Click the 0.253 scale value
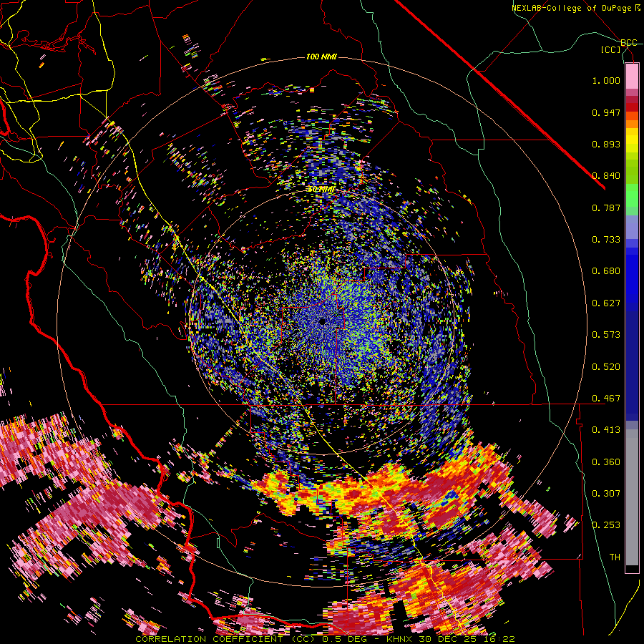The image size is (644, 644). (x=606, y=525)
